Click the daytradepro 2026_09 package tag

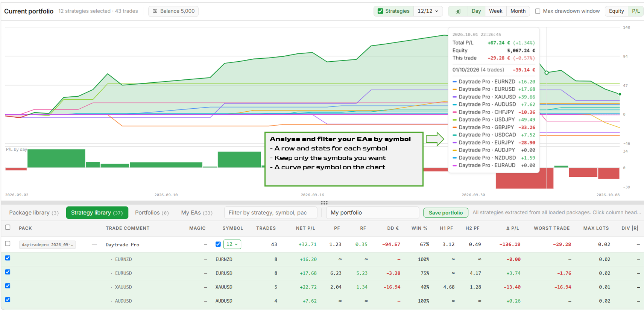(x=47, y=245)
